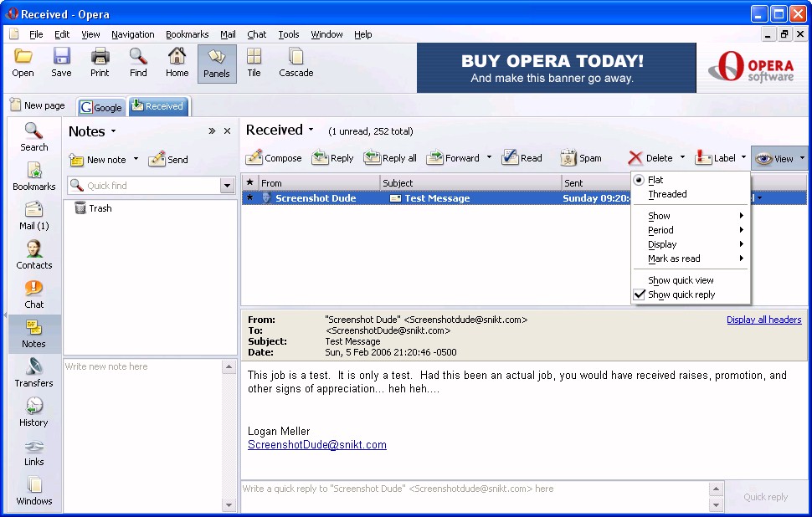Expand the Received folder title dropdown
Screen dimensions: 812x517
311,131
